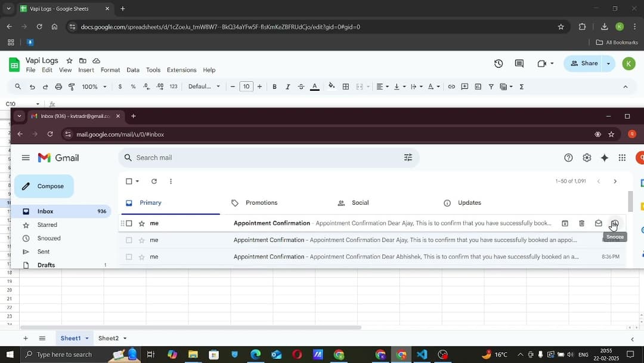This screenshot has width=644, height=363.
Task: Format as percent in Sheets toolbar
Action: 133,87
